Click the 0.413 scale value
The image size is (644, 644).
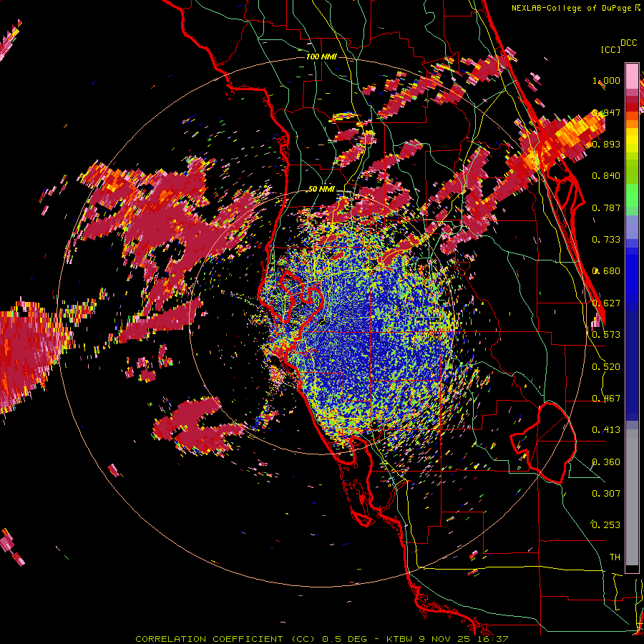pos(606,430)
